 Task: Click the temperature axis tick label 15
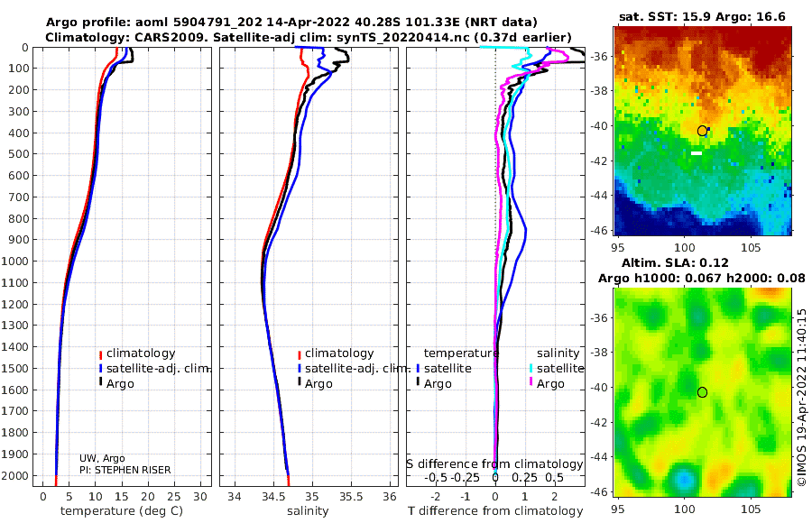point(121,497)
